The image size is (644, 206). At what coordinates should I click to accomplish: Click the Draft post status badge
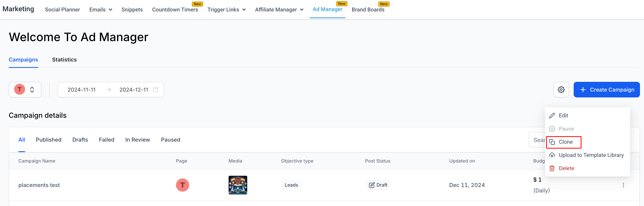pos(378,185)
